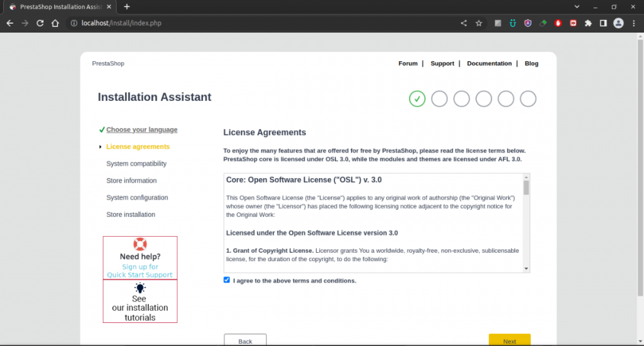Open the Chrome three-dot menu

click(x=634, y=23)
